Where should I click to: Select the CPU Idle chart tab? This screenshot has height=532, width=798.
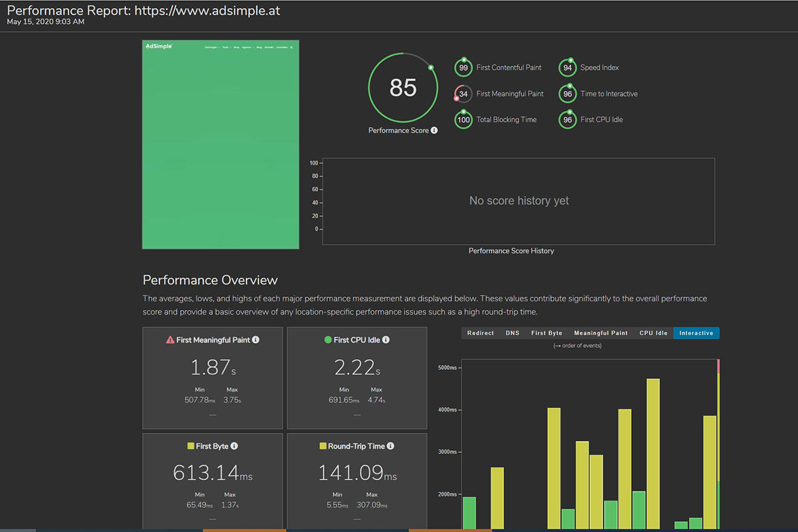click(653, 333)
